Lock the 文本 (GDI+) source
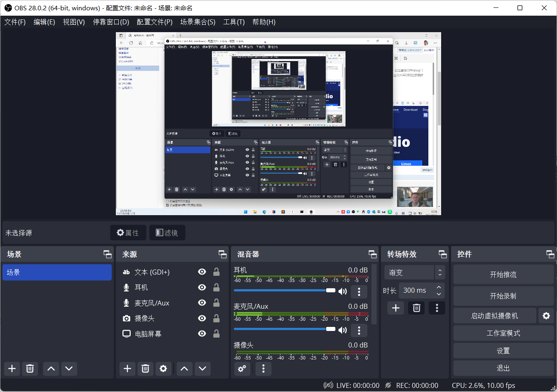Viewport: 557px width, 392px height. click(x=216, y=272)
